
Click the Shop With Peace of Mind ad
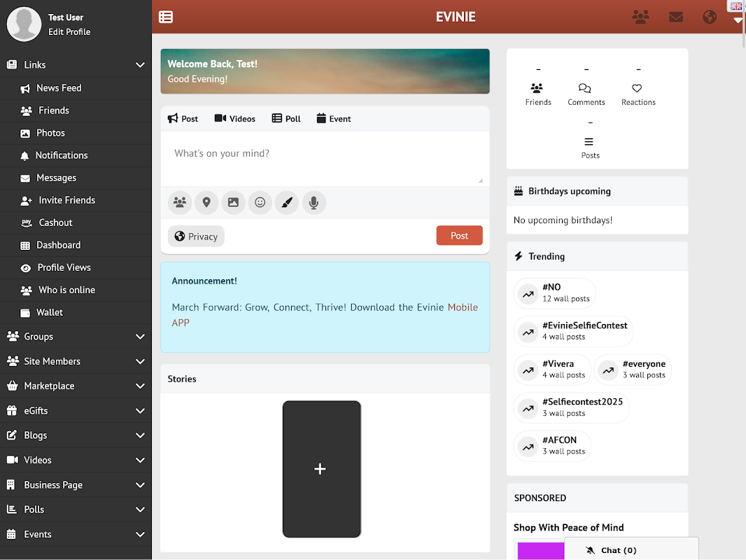[x=568, y=527]
